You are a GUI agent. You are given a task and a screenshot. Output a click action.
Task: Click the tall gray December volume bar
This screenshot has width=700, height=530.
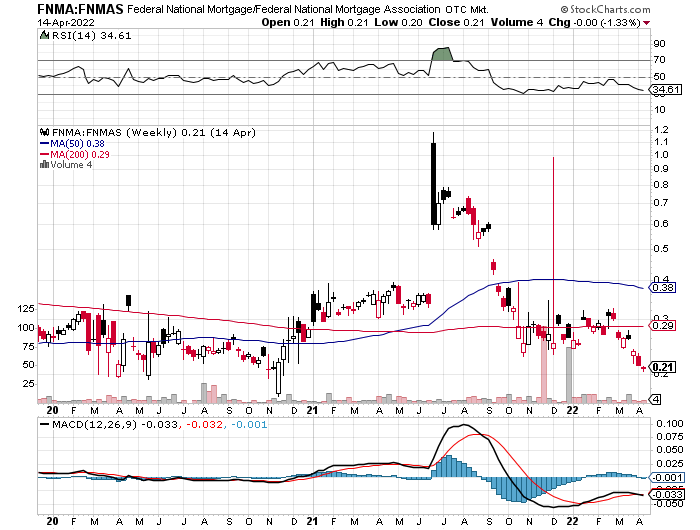[569, 374]
